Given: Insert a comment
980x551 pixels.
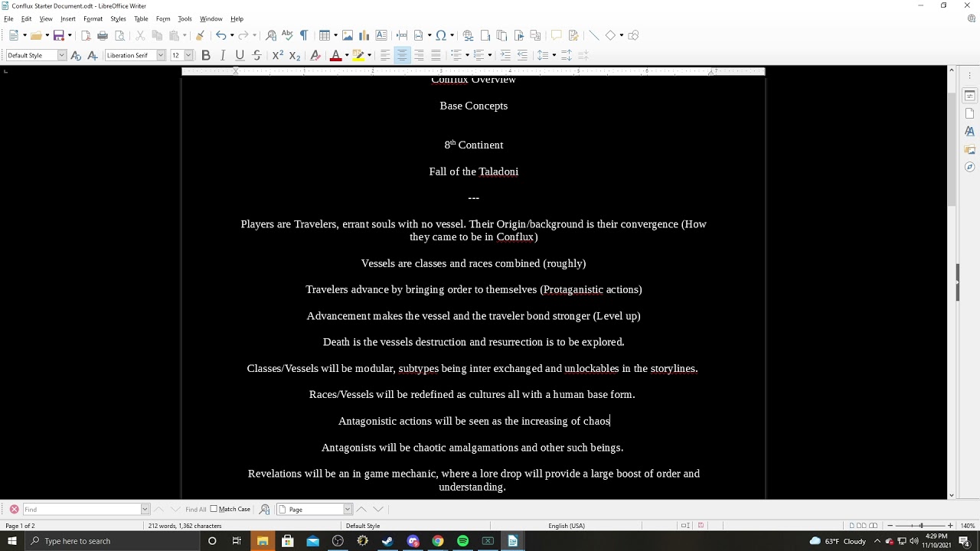Looking at the screenshot, I should tap(556, 35).
